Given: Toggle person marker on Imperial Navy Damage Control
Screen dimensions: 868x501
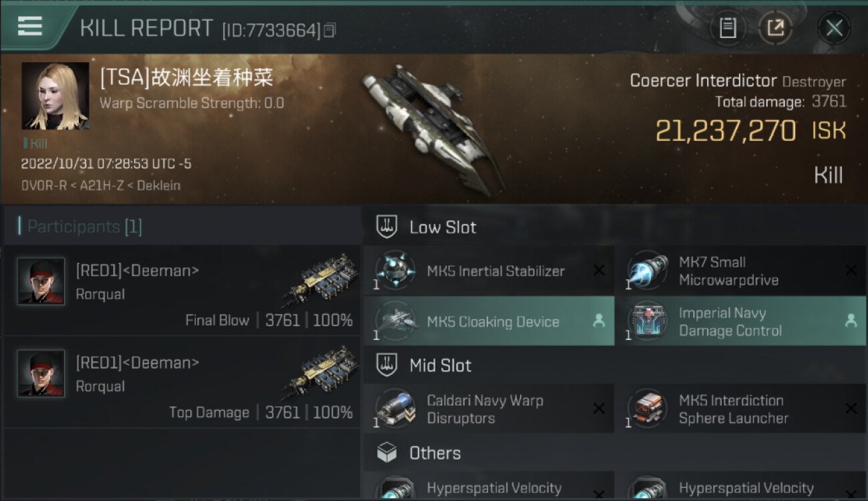Looking at the screenshot, I should (x=851, y=321).
